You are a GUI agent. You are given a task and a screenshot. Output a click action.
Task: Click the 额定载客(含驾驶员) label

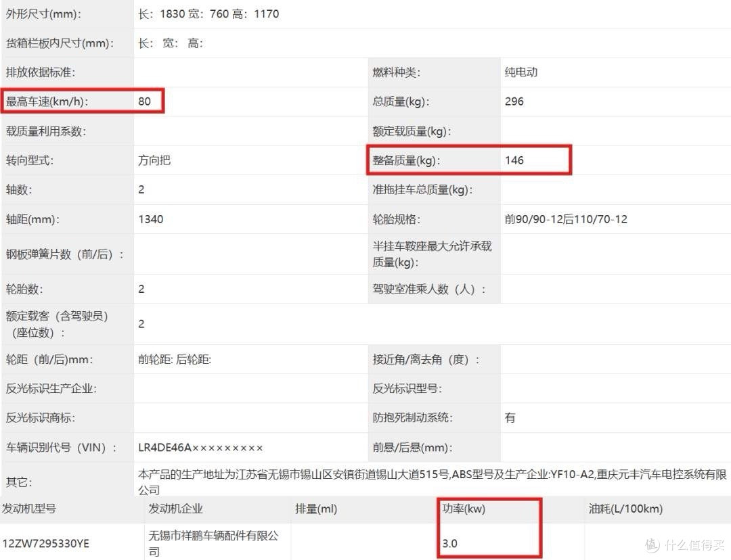[x=57, y=324]
